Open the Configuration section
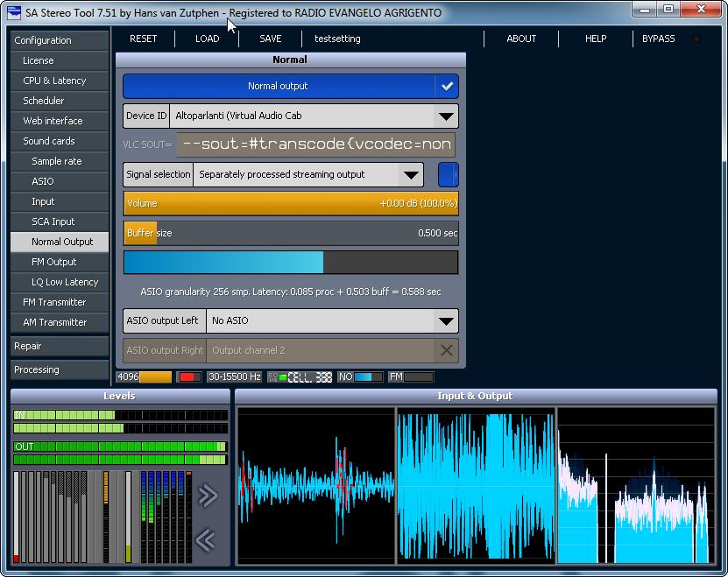728x577 pixels. coord(60,40)
